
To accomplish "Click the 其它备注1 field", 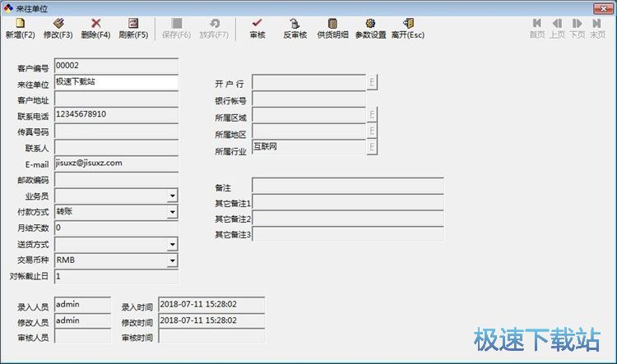I will (x=348, y=202).
